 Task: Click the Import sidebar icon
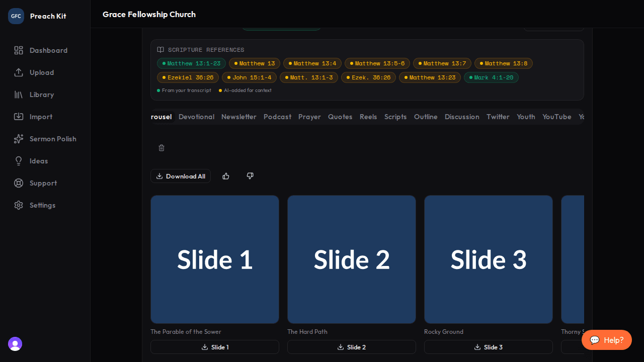point(19,117)
